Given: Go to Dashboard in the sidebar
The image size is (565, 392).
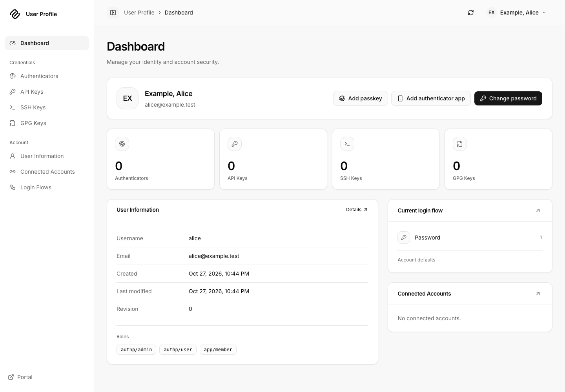Looking at the screenshot, I should coord(47,43).
